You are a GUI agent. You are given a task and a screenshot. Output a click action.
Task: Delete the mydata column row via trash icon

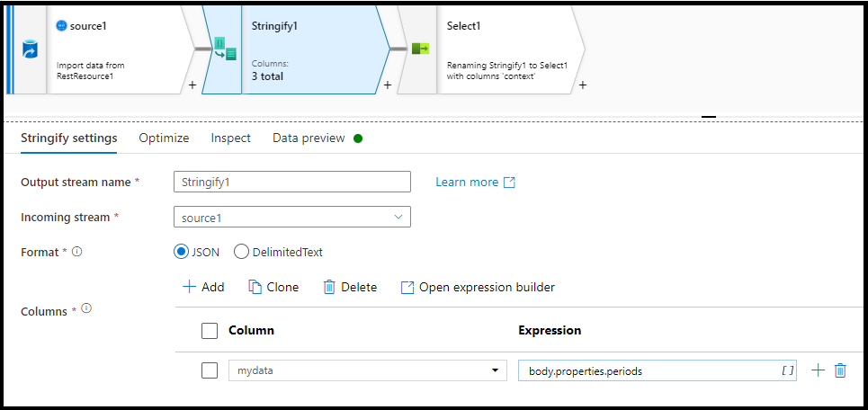(840, 370)
